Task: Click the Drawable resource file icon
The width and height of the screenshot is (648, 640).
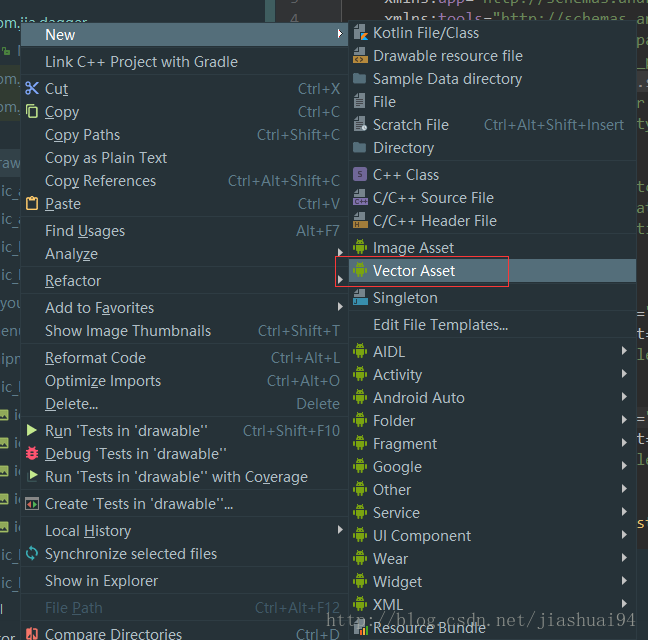Action: coord(360,56)
